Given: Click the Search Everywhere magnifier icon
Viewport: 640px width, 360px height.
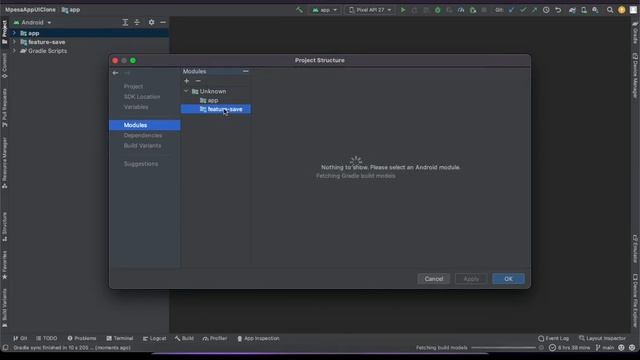Looking at the screenshot, I should [x=610, y=10].
